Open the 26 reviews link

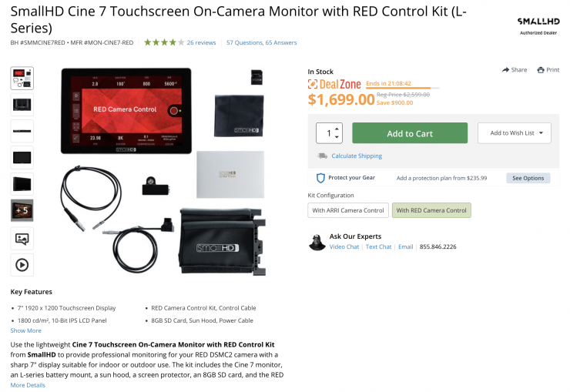pyautogui.click(x=201, y=42)
